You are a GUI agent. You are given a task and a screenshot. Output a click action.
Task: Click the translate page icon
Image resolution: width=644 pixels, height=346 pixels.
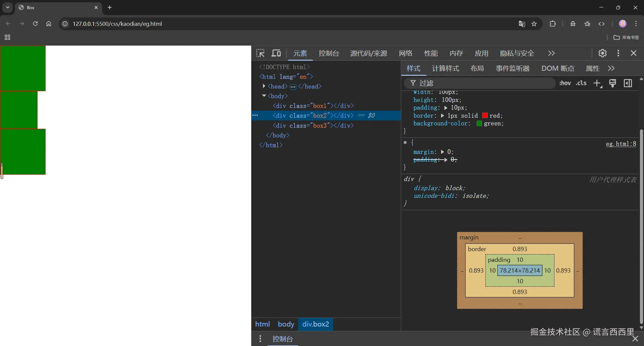tap(522, 24)
